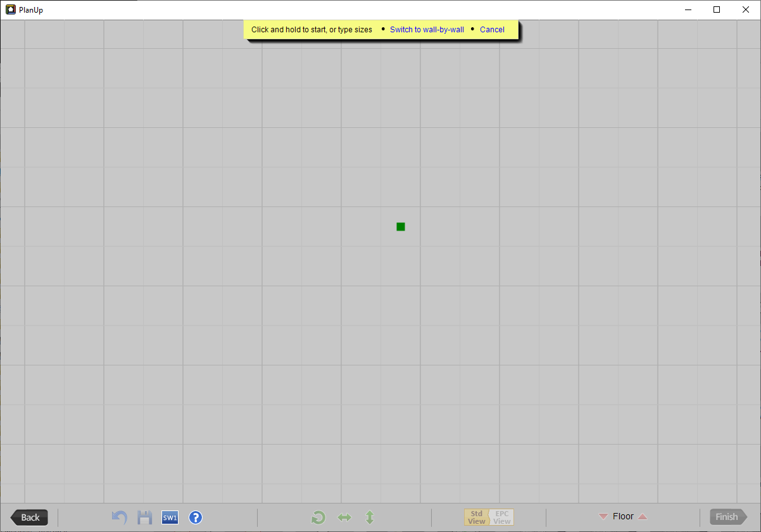Click the PlanUp app icon in title bar
This screenshot has width=761, height=532.
pos(11,9)
